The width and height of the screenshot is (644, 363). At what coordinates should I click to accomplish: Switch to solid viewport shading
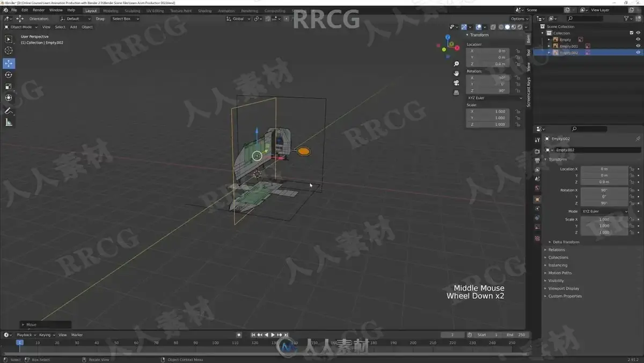point(508,27)
